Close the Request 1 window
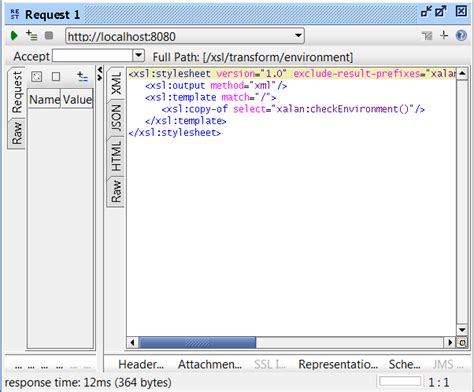The width and height of the screenshot is (474, 392). click(461, 12)
